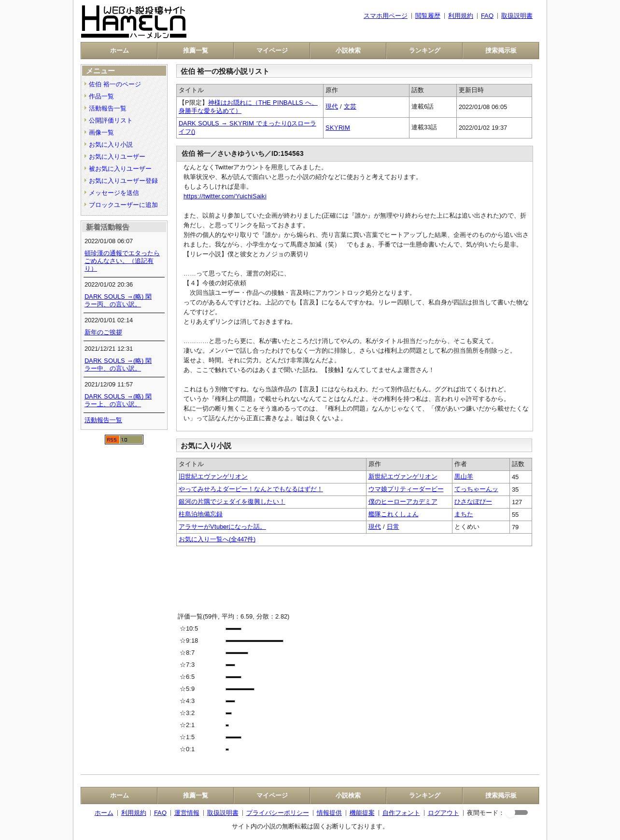The height and width of the screenshot is (840, 620).
Task: Open source work 僕のヒーローアカデミア
Action: coord(403,502)
